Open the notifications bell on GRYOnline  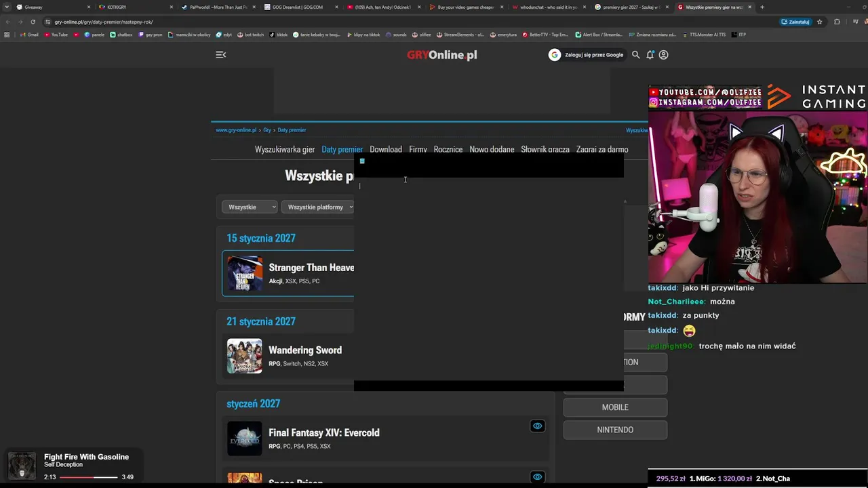click(650, 55)
